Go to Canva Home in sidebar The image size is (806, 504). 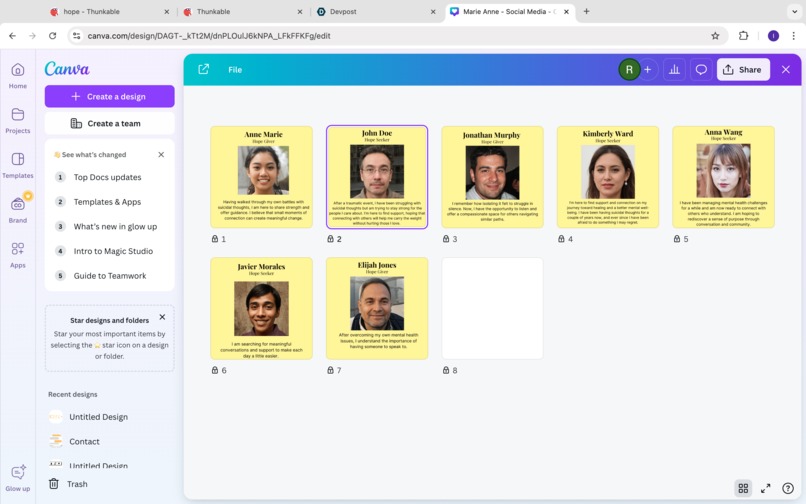pos(17,76)
